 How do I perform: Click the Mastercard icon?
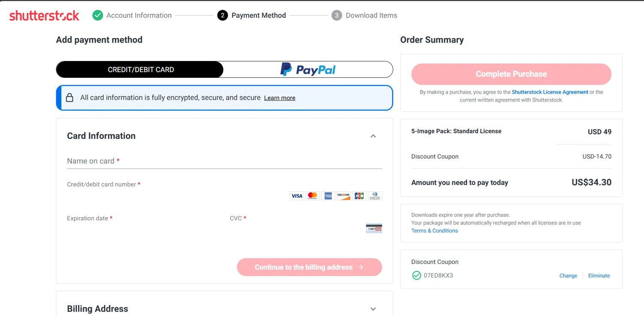(313, 196)
